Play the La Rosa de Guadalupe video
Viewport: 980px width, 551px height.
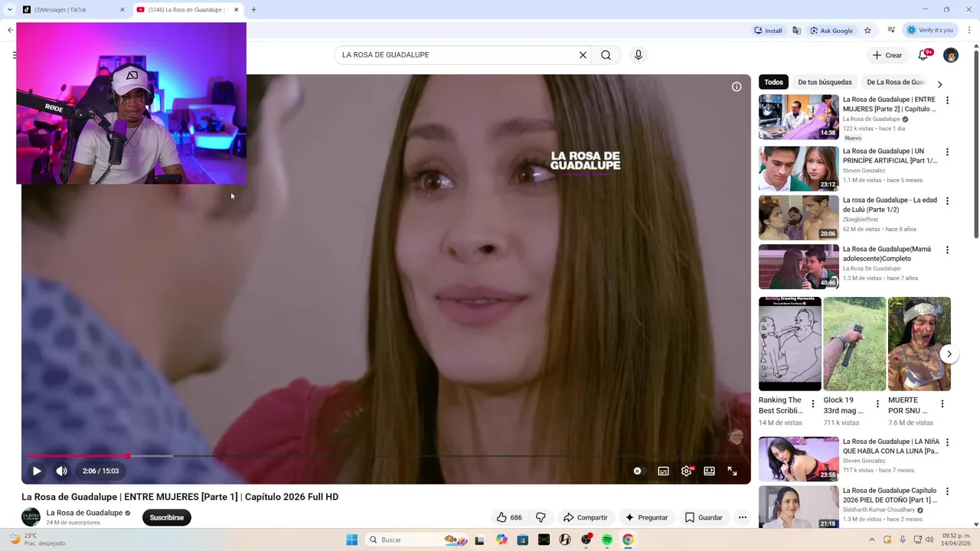(x=36, y=471)
